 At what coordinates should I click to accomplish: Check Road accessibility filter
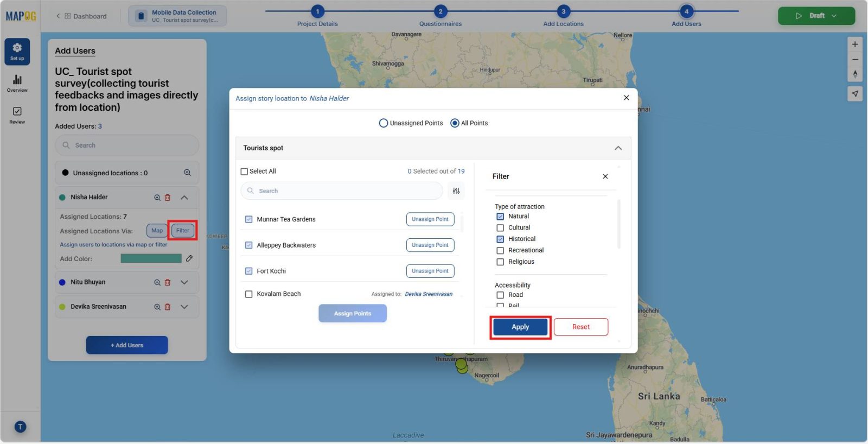500,295
